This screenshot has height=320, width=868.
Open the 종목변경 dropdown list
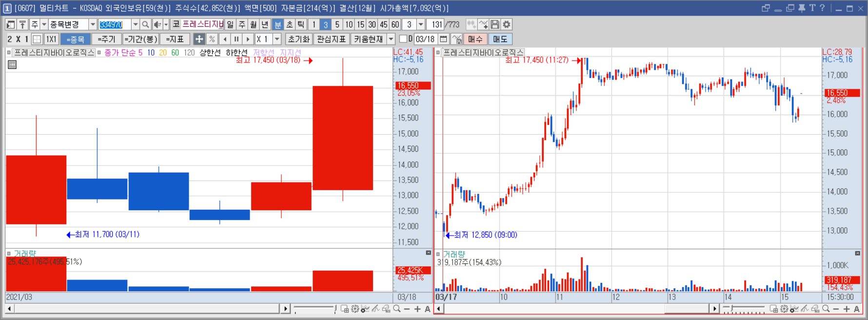(92, 24)
